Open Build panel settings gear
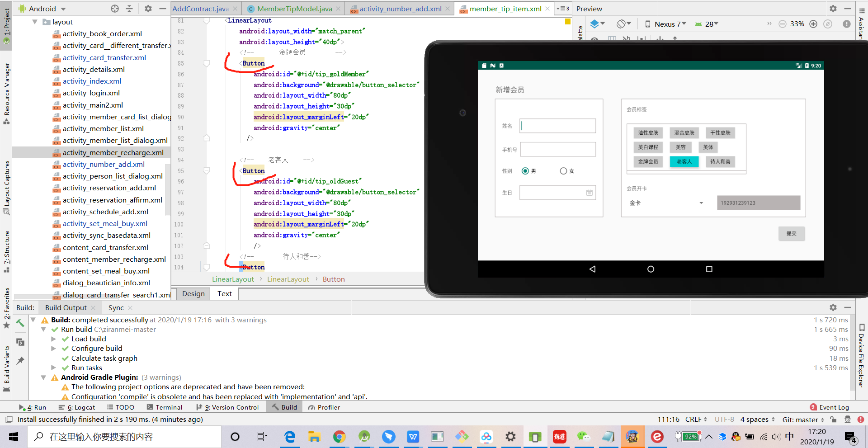 833,307
